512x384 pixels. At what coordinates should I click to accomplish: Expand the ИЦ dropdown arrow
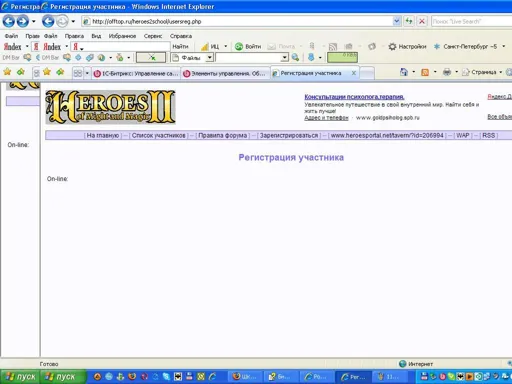(226, 46)
